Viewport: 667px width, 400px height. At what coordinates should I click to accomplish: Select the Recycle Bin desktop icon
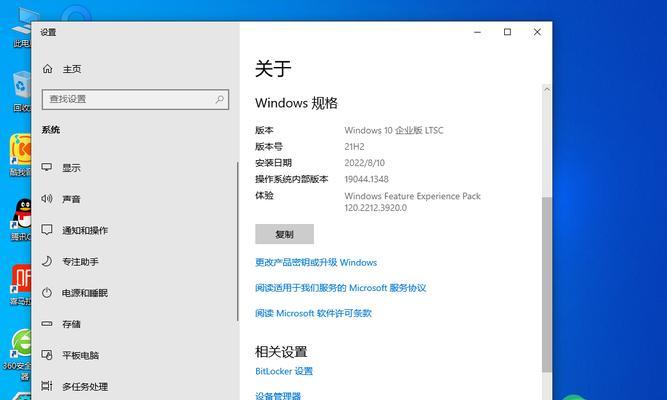pyautogui.click(x=21, y=91)
